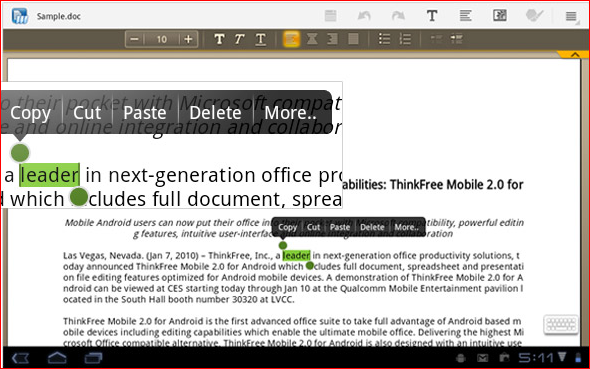
Task: Increase paragraph indent
Action: click(457, 39)
